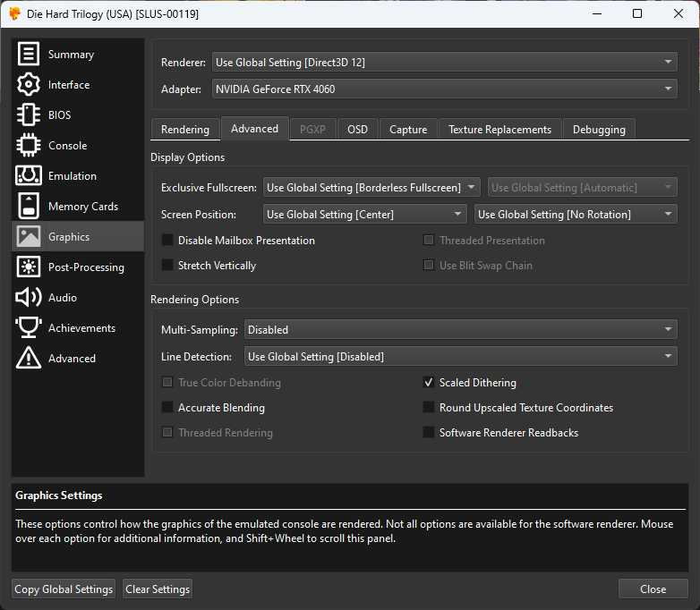Open the OSD tab
700x610 pixels.
[357, 130]
